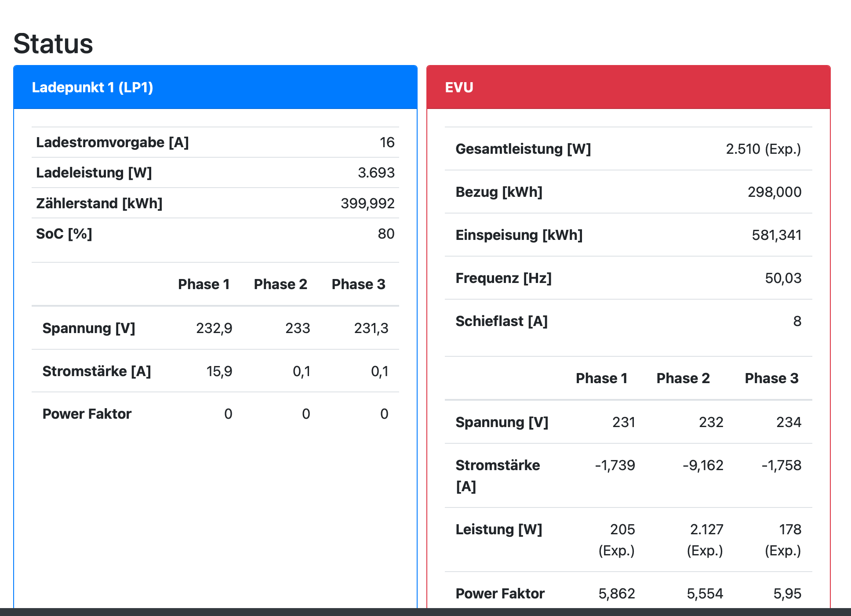This screenshot has height=616, width=851.
Task: Click EVU Phase 1 Power Faktor value 5,862
Action: [x=616, y=594]
